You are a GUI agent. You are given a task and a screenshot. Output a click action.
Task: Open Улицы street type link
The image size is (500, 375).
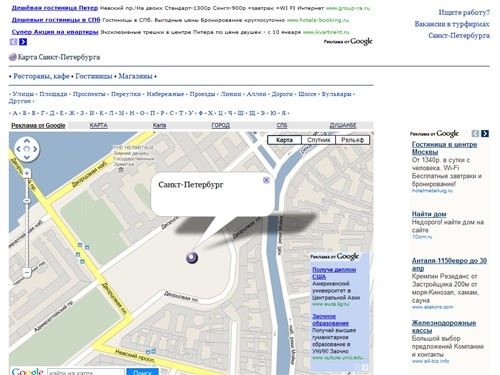click(x=23, y=94)
